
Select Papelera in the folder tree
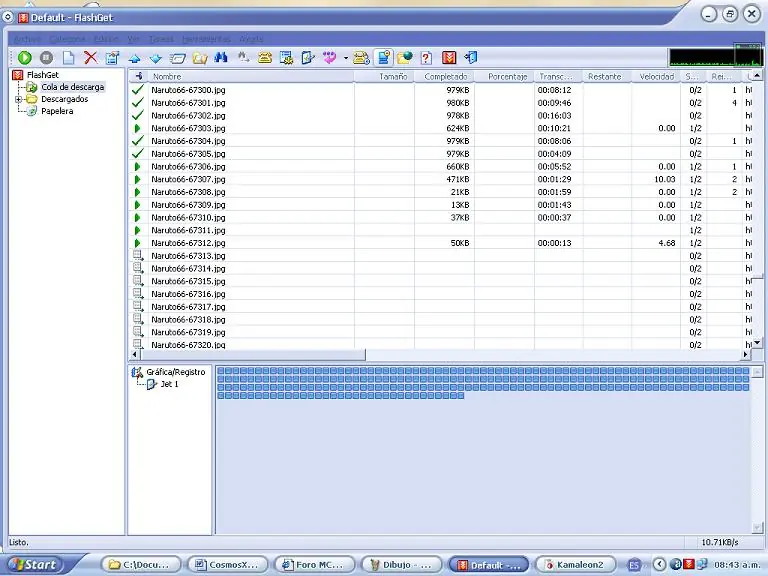[57, 111]
